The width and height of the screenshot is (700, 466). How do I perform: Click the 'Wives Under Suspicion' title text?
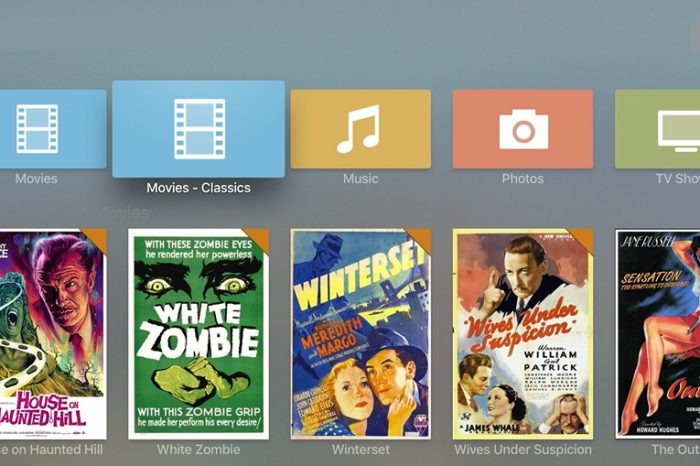[523, 449]
